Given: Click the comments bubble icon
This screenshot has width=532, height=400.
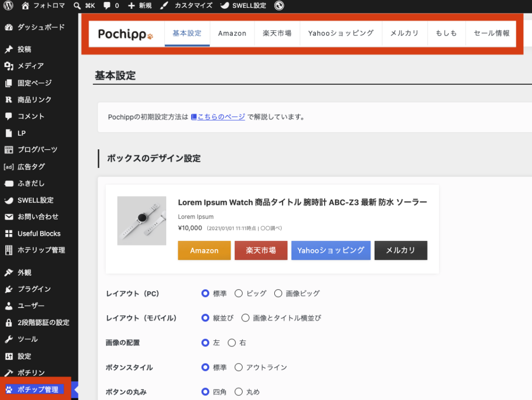Looking at the screenshot, I should pos(107,5).
